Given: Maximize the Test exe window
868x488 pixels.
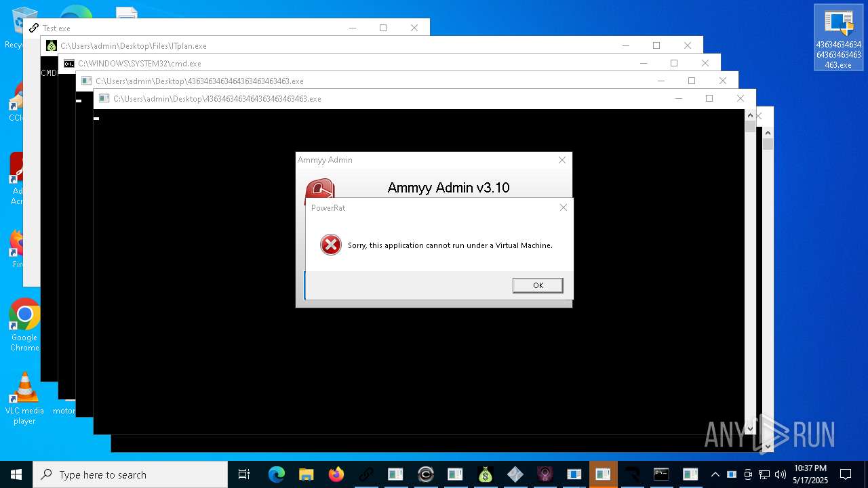Looking at the screenshot, I should (x=383, y=28).
